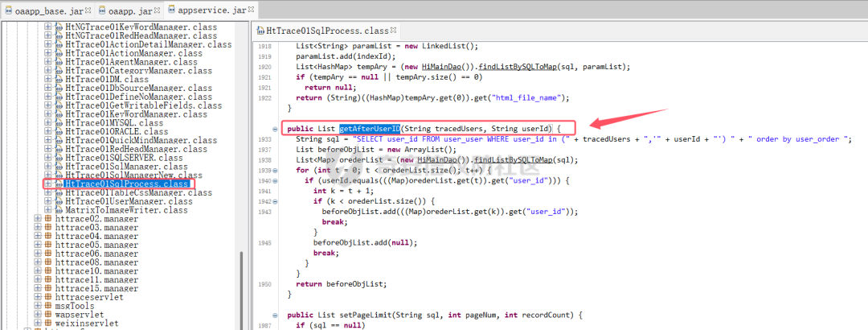Expand the httrace03.manager package
Image resolution: width=868 pixels, height=330 pixels.
tap(38, 228)
